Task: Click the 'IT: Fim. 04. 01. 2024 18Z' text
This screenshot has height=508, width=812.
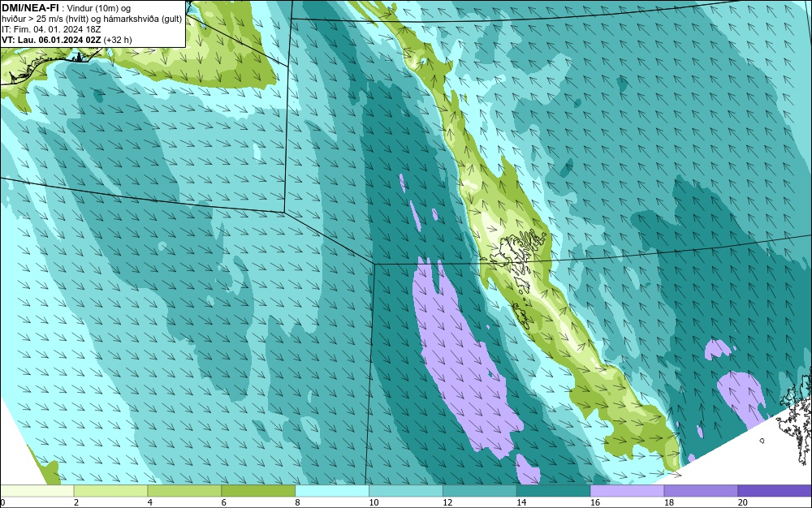Action: click(x=51, y=29)
